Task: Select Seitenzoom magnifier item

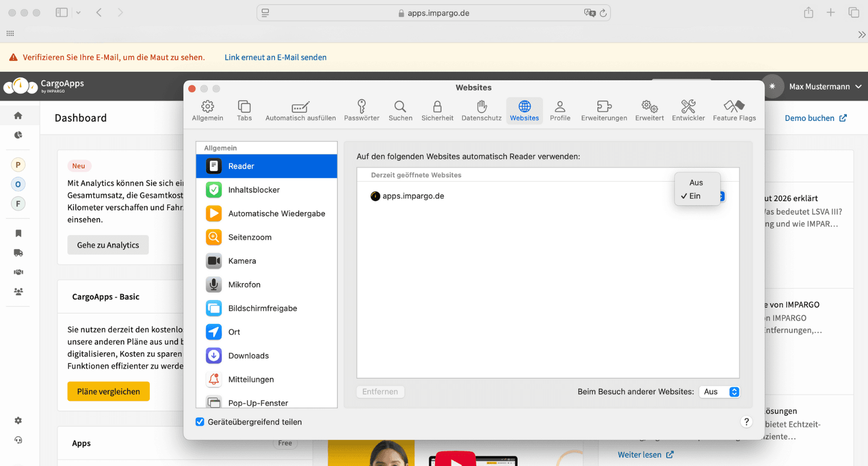Action: (266, 237)
